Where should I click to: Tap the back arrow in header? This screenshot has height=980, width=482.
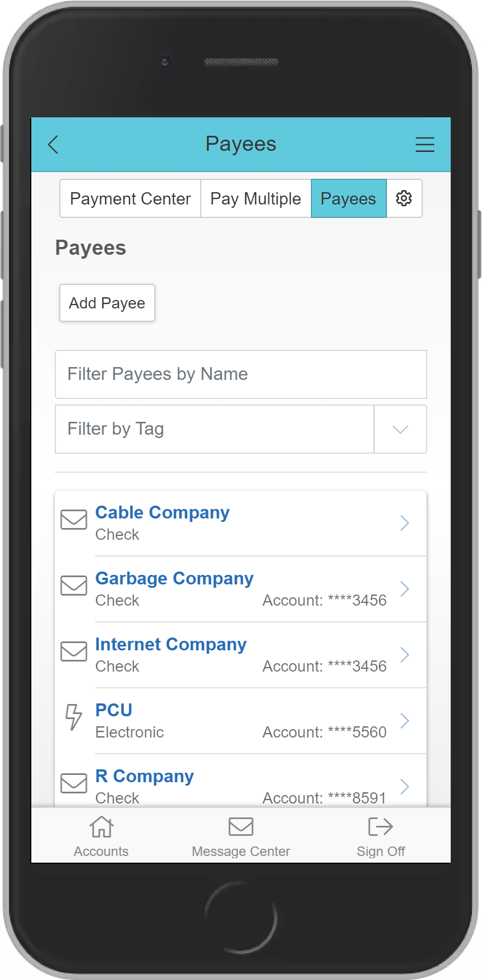[x=53, y=145]
